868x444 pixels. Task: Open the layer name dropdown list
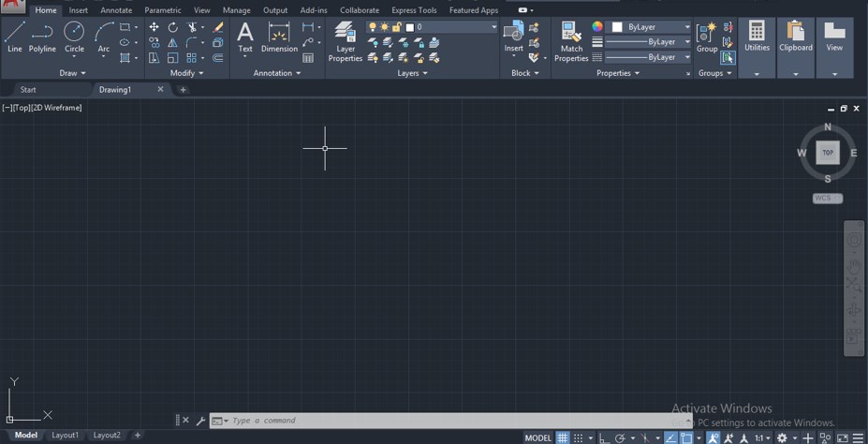pyautogui.click(x=493, y=27)
